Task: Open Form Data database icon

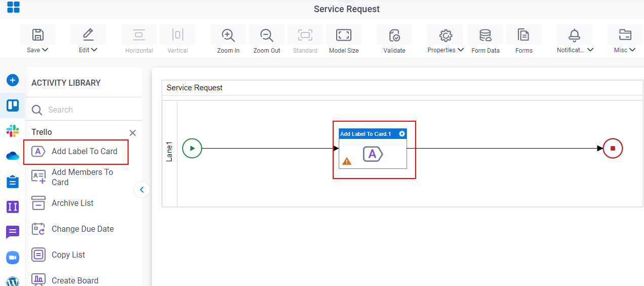Action: coord(486,34)
